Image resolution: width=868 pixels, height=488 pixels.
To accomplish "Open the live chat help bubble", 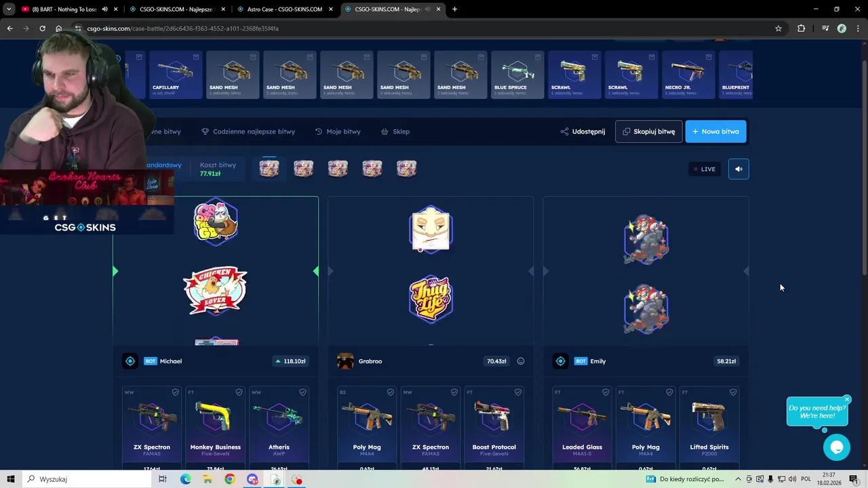I will [x=837, y=447].
